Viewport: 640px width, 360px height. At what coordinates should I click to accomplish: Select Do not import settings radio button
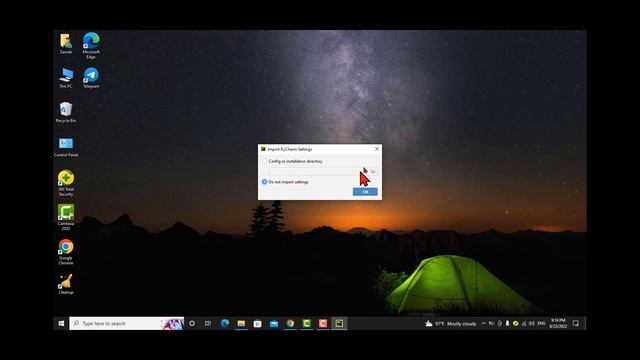pyautogui.click(x=264, y=182)
